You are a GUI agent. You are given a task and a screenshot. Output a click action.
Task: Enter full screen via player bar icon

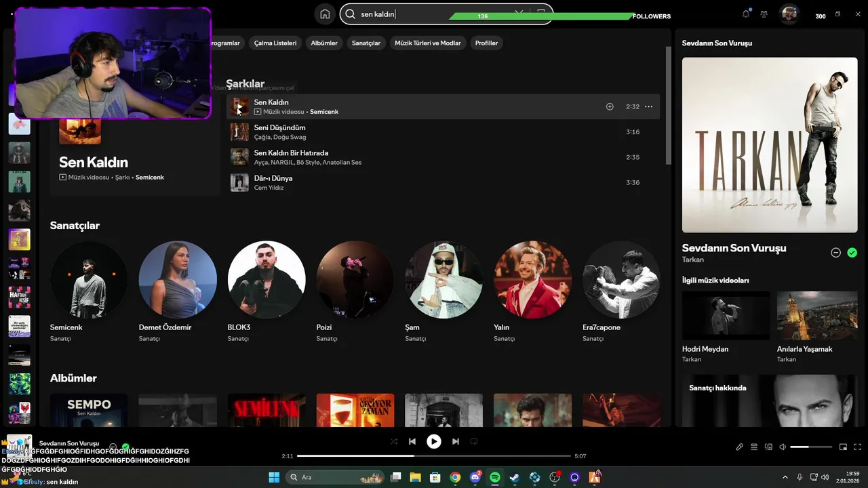[858, 447]
